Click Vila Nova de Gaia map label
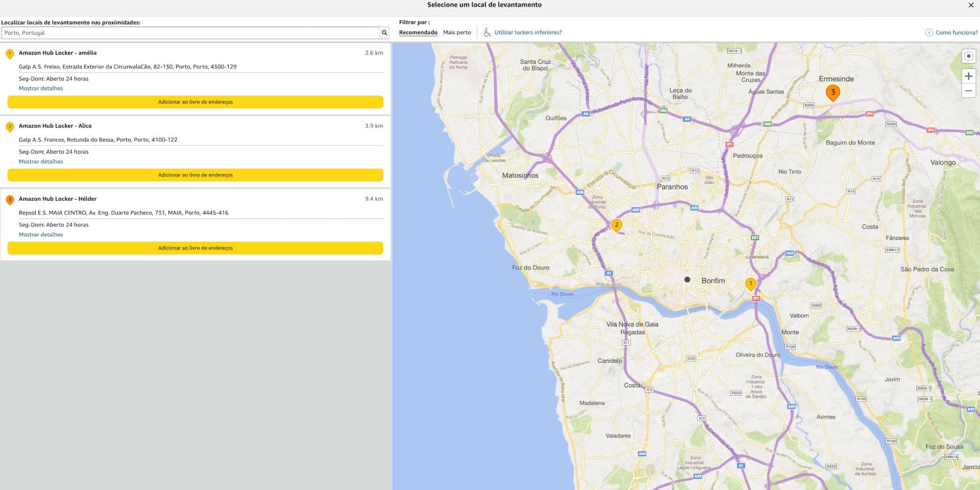This screenshot has width=980, height=490. click(632, 325)
